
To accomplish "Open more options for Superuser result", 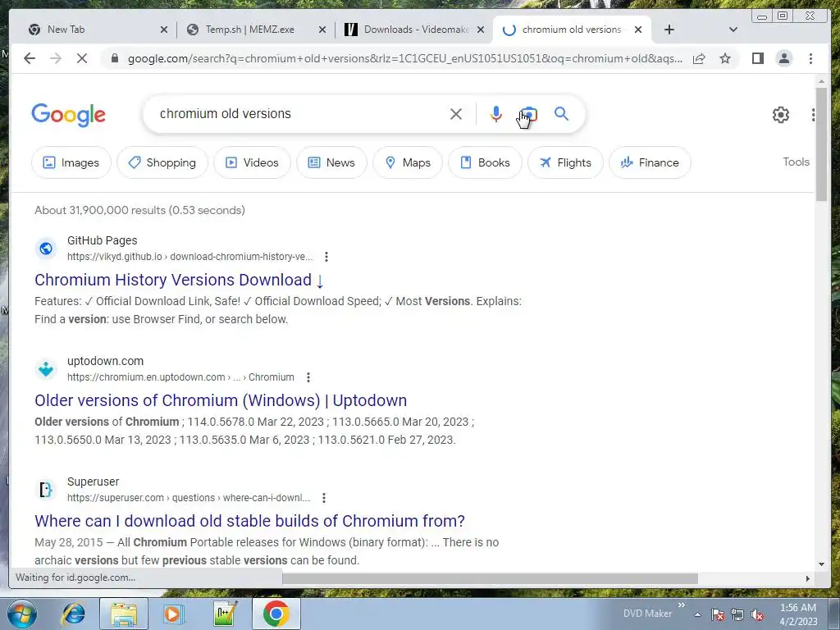I will coord(323,498).
